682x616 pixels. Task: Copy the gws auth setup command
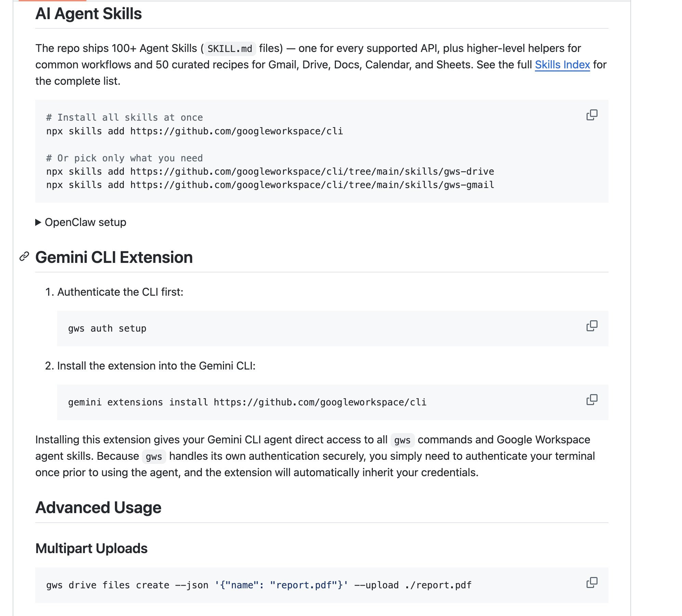[592, 326]
